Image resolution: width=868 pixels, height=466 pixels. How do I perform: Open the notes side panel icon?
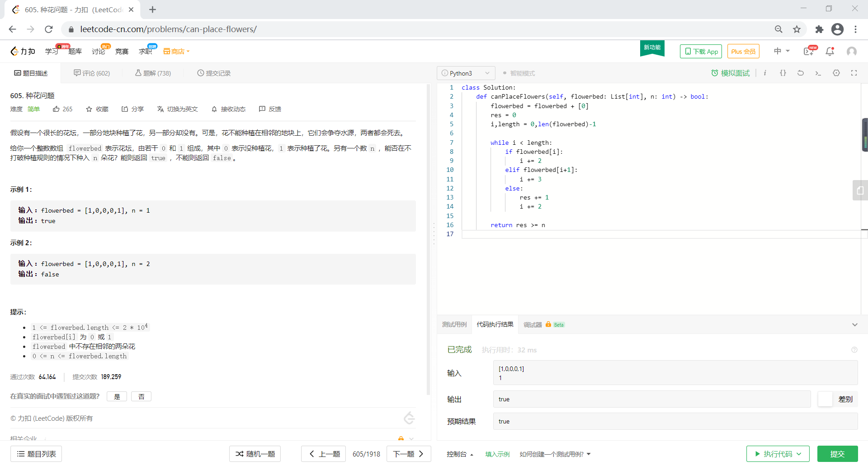860,190
